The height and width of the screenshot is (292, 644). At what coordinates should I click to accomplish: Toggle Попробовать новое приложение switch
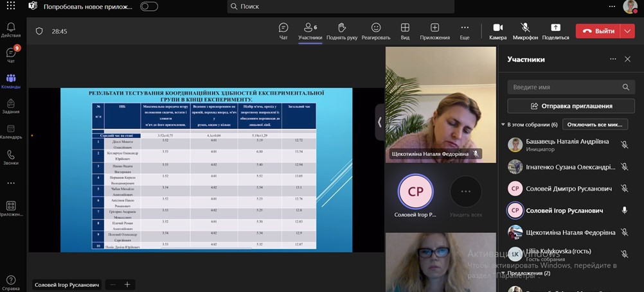(x=149, y=6)
